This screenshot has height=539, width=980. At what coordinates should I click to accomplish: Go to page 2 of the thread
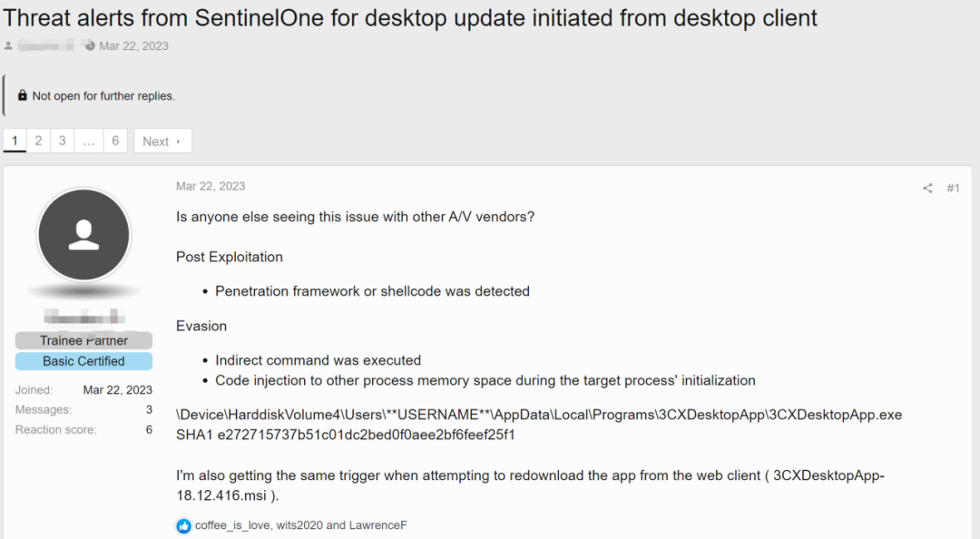coord(38,141)
